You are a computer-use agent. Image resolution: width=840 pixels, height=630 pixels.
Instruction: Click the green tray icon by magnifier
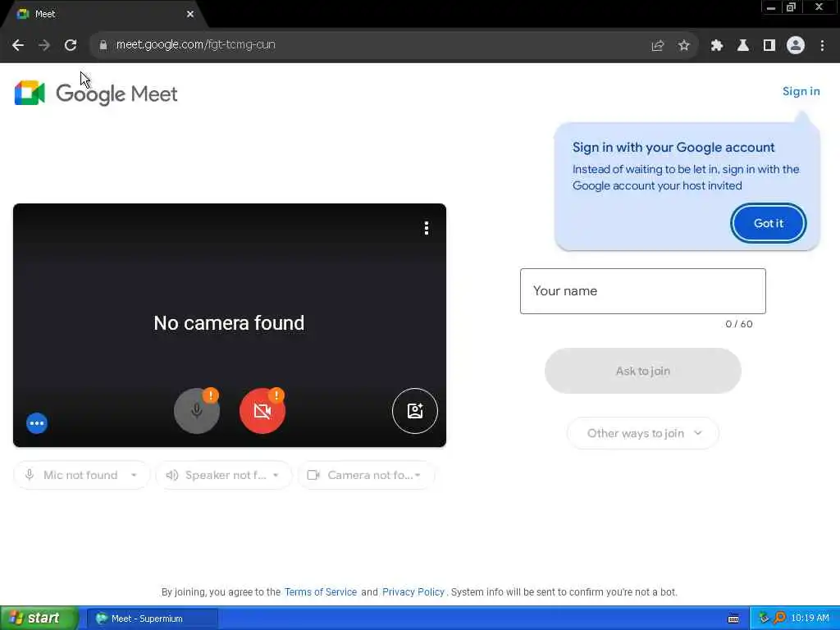coord(765,619)
